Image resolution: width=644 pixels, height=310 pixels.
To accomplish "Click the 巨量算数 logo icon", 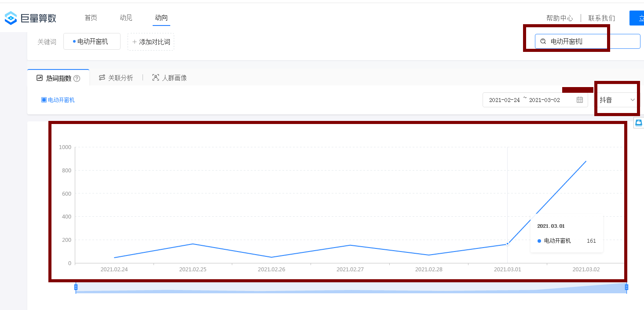I will coord(11,18).
